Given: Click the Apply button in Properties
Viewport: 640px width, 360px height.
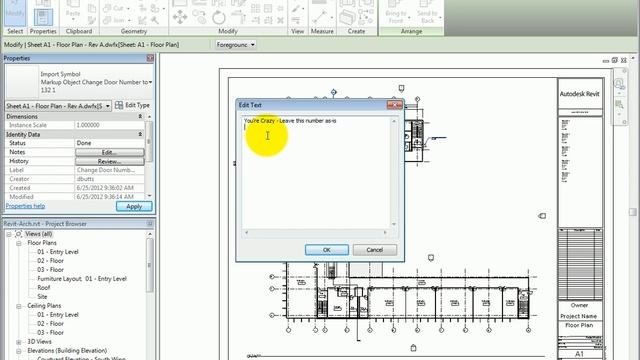Looking at the screenshot, I should click(x=134, y=207).
